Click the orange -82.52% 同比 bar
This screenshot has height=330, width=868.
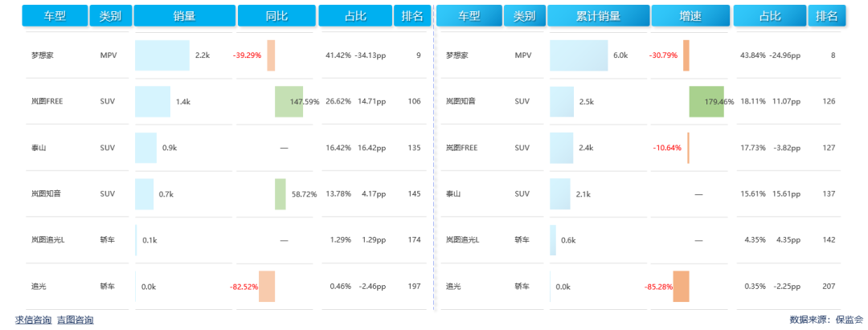(x=267, y=287)
